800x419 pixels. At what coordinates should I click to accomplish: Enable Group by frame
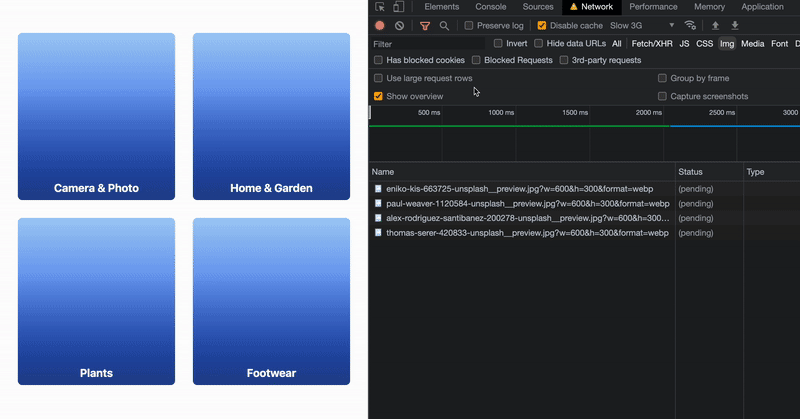[662, 78]
